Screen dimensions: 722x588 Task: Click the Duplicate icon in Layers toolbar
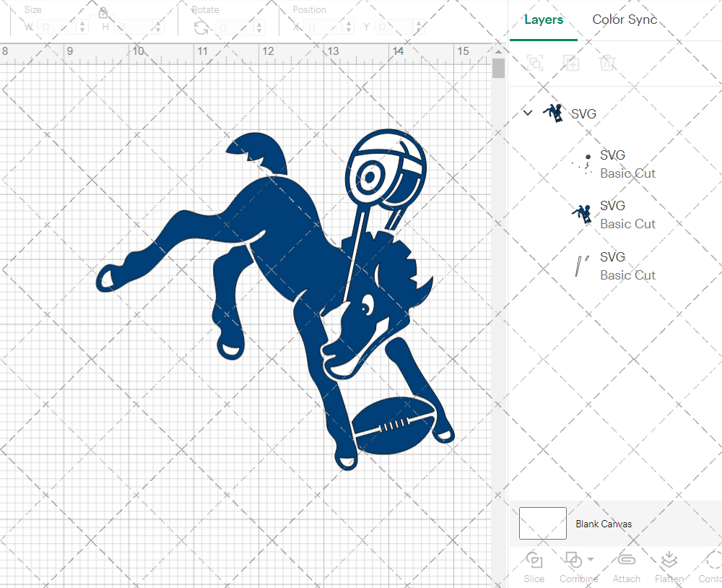coord(571,63)
